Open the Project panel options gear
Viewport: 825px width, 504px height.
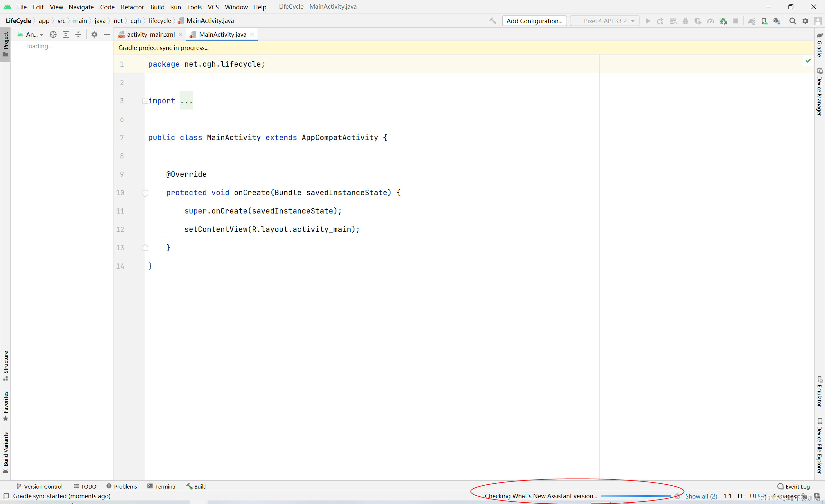coord(94,34)
